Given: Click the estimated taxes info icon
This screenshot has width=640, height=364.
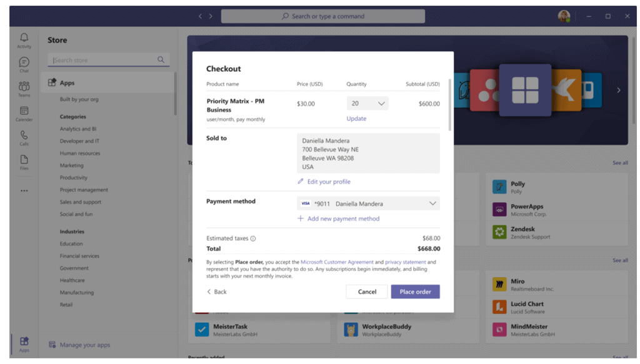Looking at the screenshot, I should (x=253, y=239).
